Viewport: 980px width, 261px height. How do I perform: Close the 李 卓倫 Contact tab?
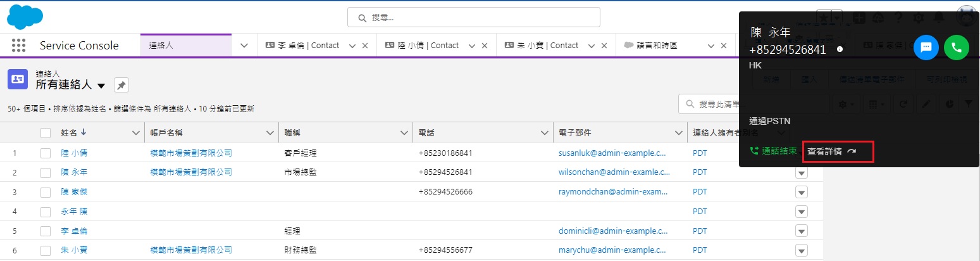364,46
